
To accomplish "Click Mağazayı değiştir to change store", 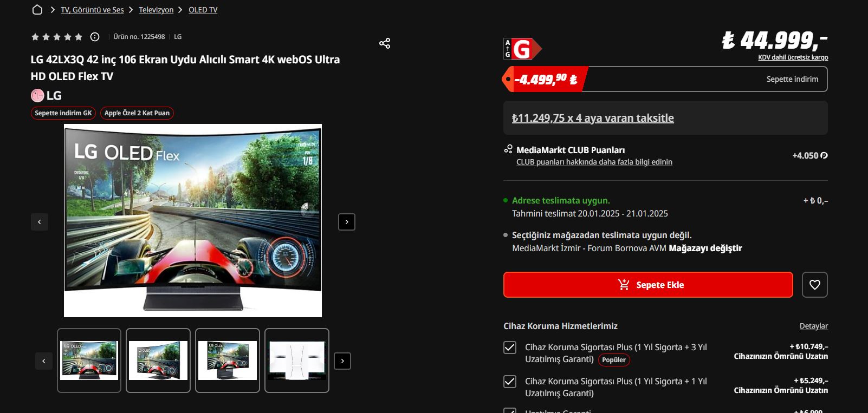I will [x=705, y=248].
